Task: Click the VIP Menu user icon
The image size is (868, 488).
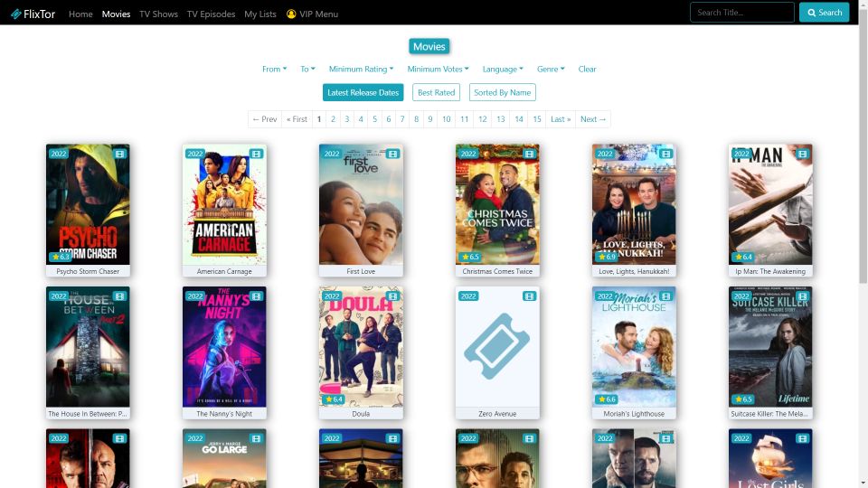Action: pos(291,14)
